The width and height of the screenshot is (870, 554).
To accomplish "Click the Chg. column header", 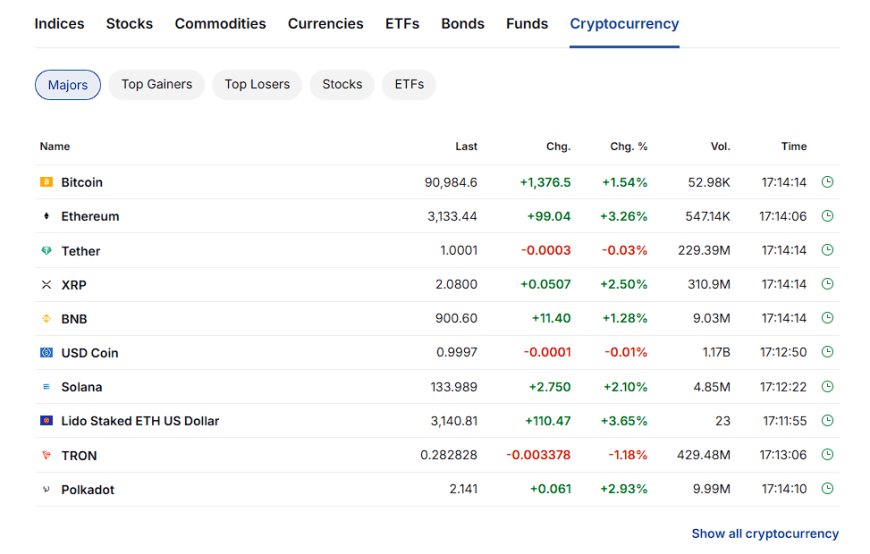I will click(x=558, y=147).
